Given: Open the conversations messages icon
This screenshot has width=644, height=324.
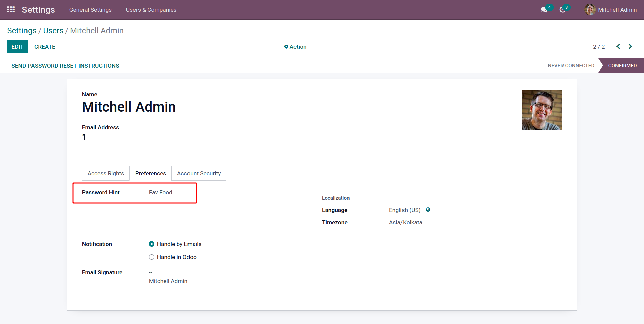Looking at the screenshot, I should (x=544, y=10).
